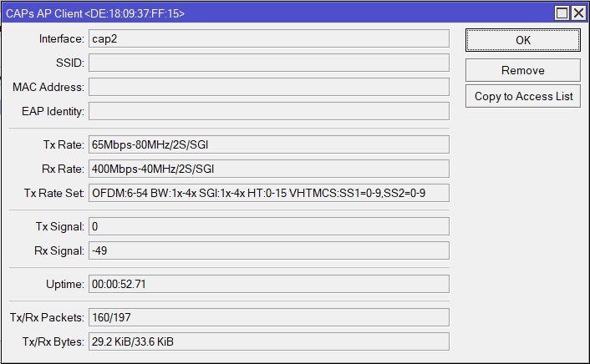Viewport: 590px width, 364px height.
Task: Select the Tx Rate value 65Mbps-80MHz/2S/SGI
Action: (268, 144)
